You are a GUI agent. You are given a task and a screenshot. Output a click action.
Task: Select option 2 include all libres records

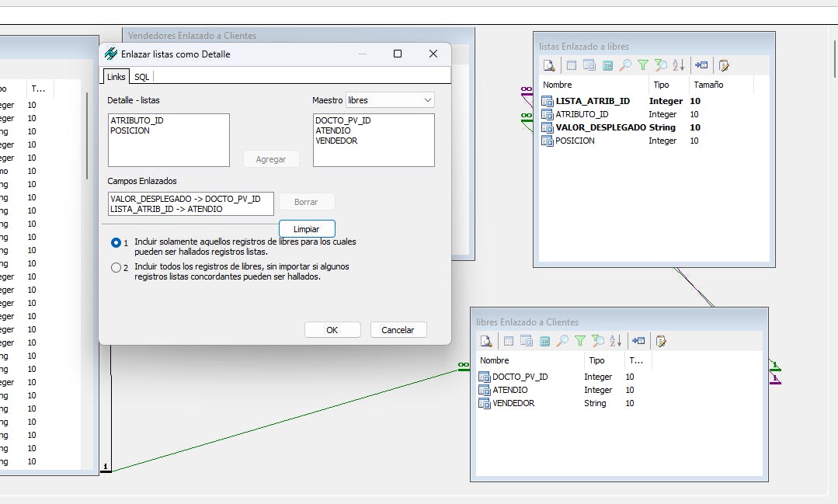(116, 268)
